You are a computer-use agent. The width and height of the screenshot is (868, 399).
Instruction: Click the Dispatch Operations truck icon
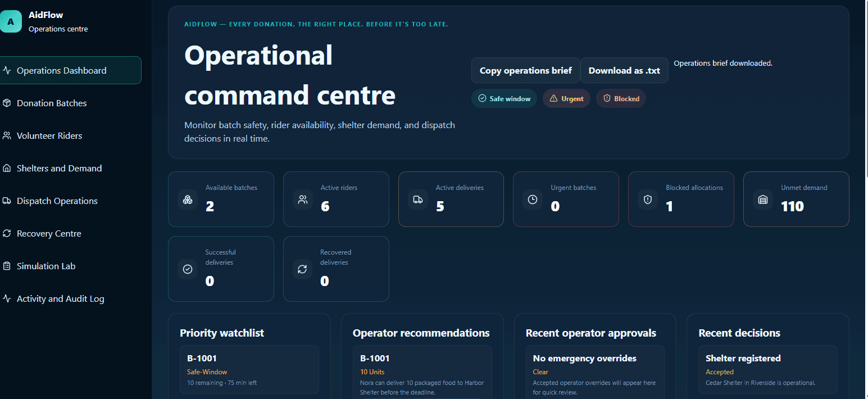[7, 201]
